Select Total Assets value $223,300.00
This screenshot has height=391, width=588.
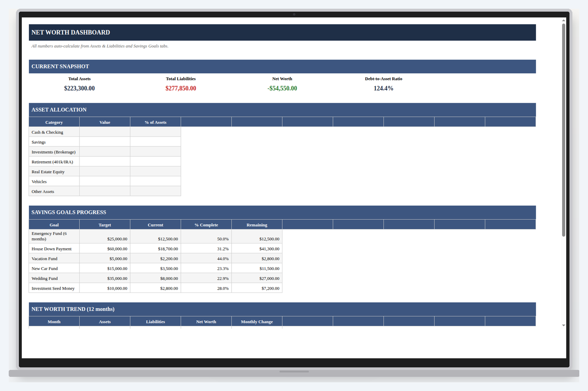click(x=79, y=88)
